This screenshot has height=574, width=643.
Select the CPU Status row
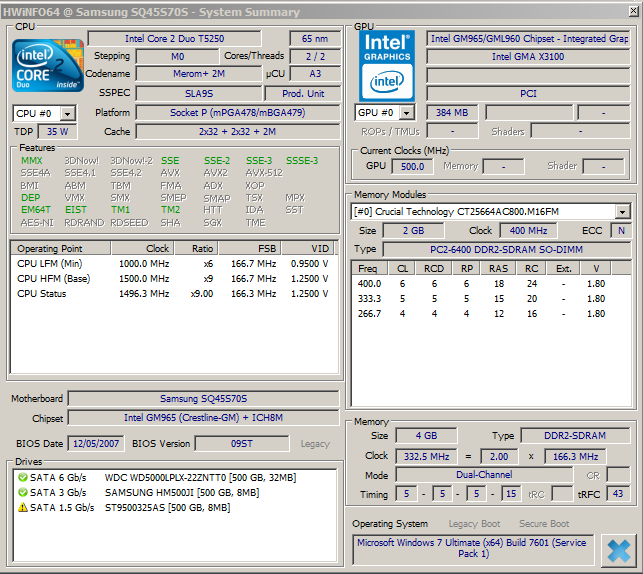point(173,294)
